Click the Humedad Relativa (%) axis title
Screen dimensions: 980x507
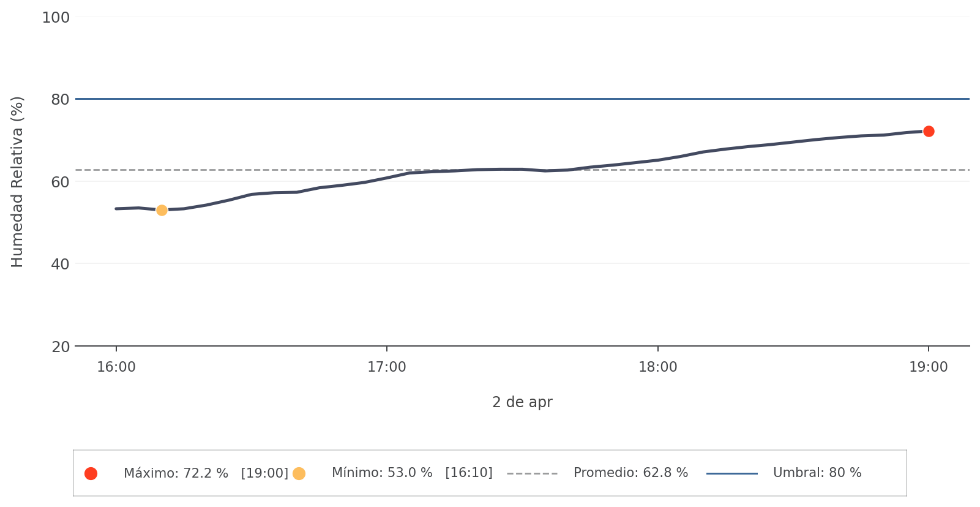17,182
